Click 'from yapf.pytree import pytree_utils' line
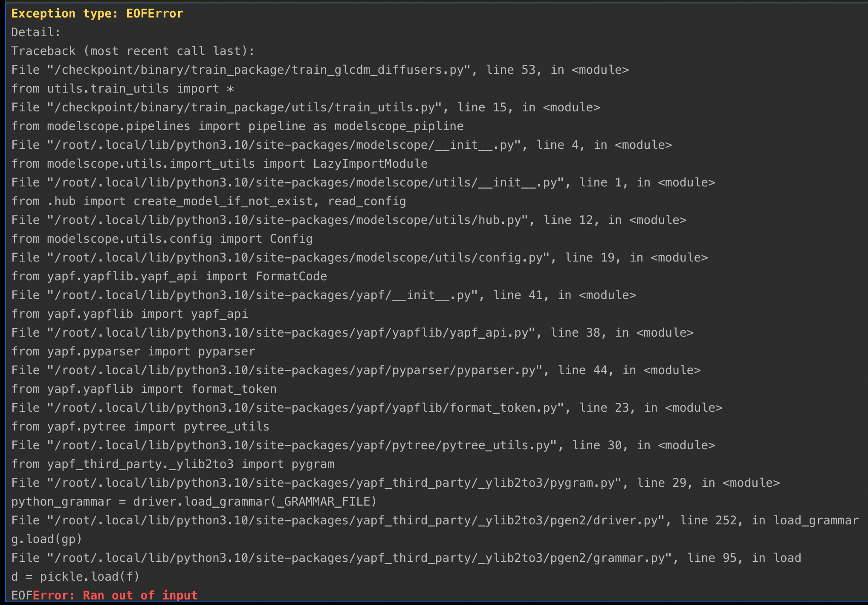This screenshot has width=868, height=605. 140,427
